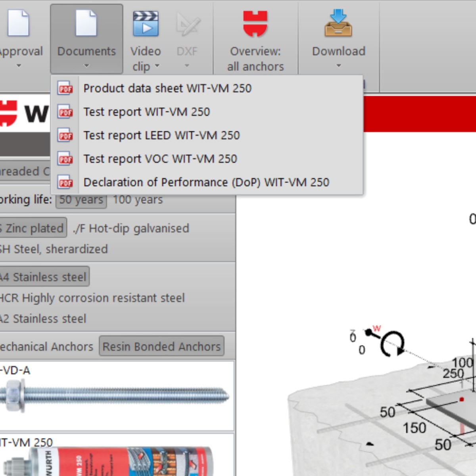
Task: Select HCR Highly corrosion resistant steel
Action: pos(92,298)
